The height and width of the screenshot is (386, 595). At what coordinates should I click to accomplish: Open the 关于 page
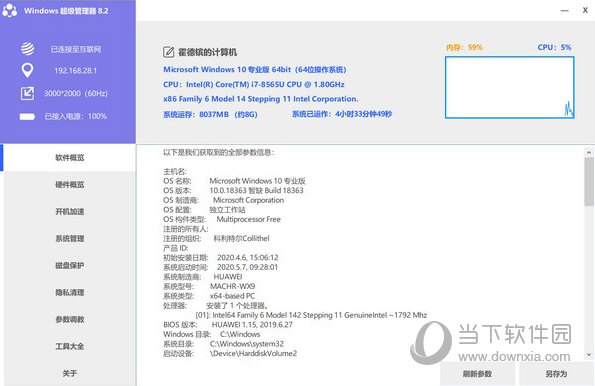tap(69, 373)
